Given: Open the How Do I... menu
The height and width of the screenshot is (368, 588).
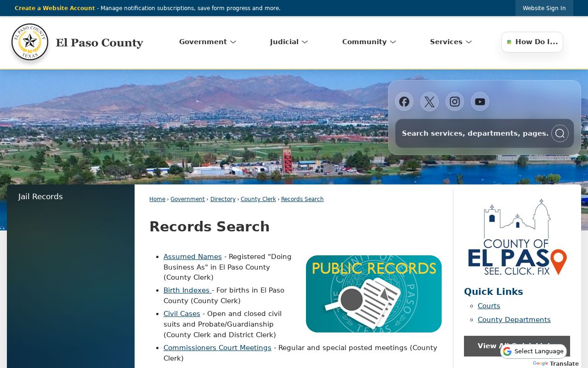Looking at the screenshot, I should click(532, 42).
